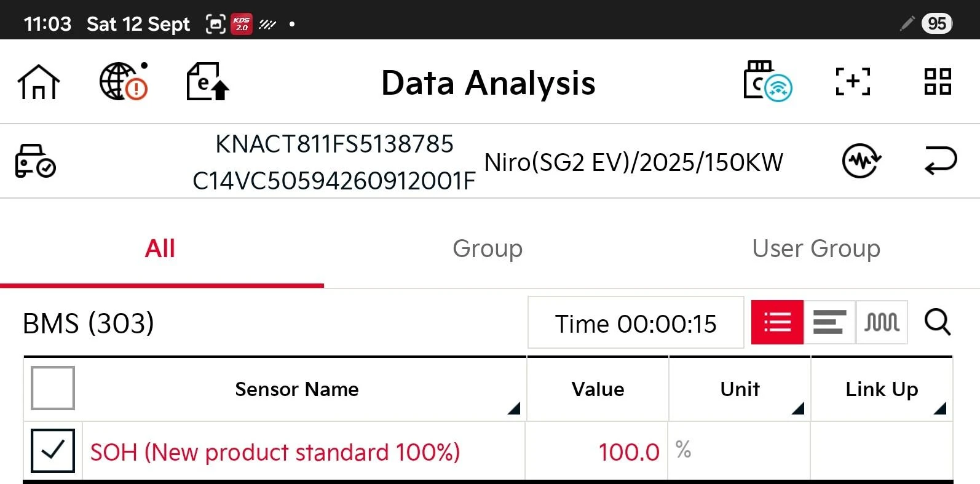Tap the screen capture icon
This screenshot has width=980, height=484.
[853, 81]
